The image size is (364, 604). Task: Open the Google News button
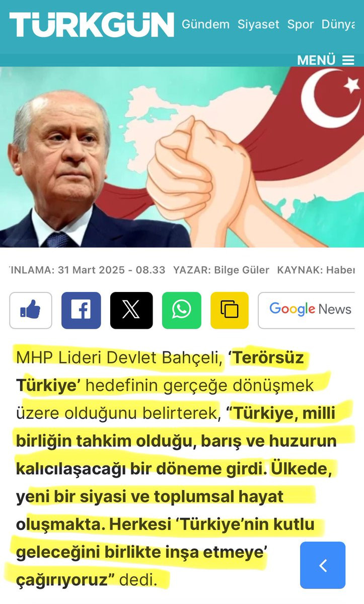(x=311, y=311)
